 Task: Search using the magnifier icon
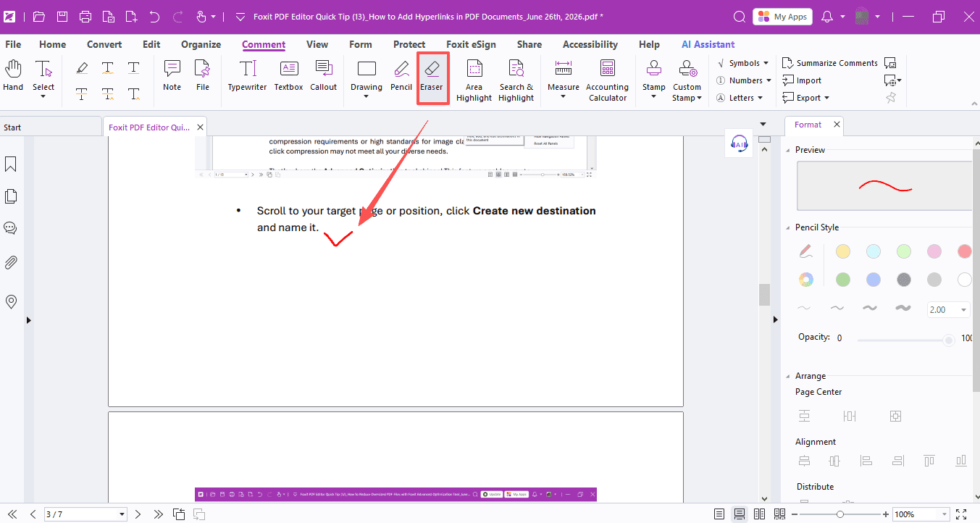(x=740, y=17)
